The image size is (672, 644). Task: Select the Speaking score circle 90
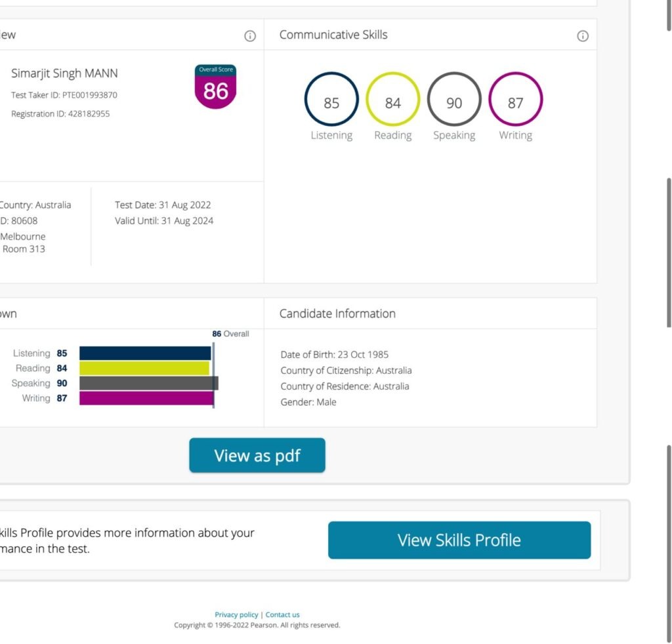[454, 100]
